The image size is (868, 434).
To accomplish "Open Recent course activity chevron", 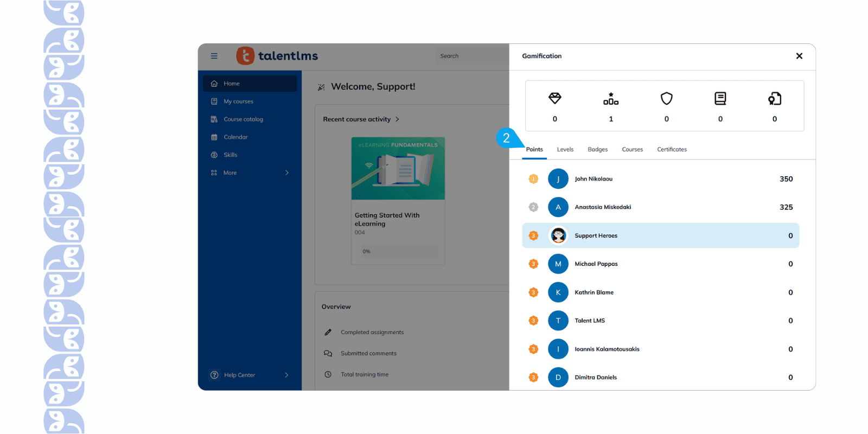I will coord(397,119).
